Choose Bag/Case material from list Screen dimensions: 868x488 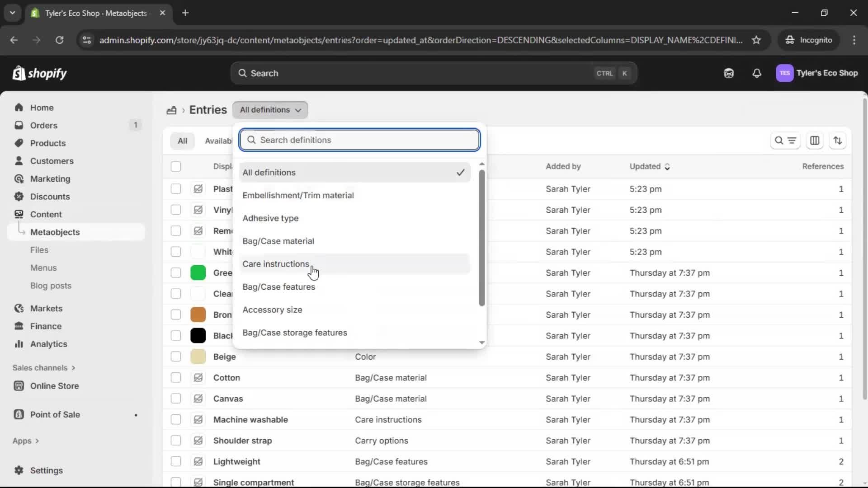[x=278, y=241]
